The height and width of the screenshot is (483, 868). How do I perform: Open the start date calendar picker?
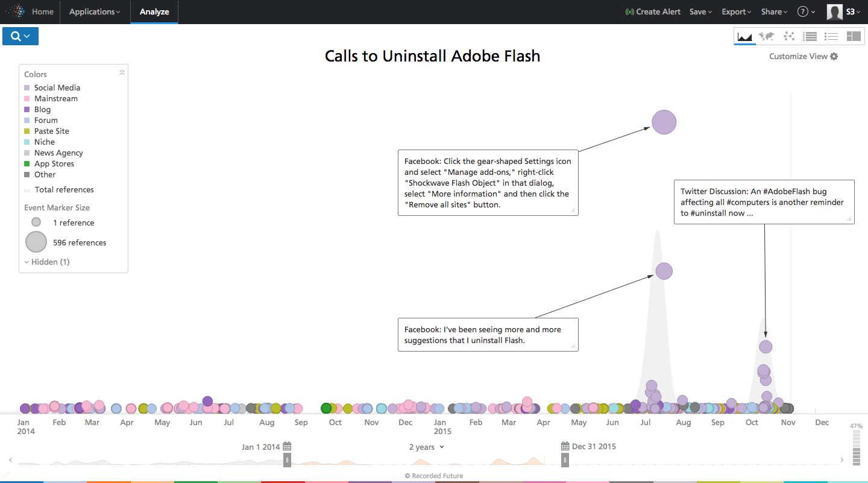(287, 447)
